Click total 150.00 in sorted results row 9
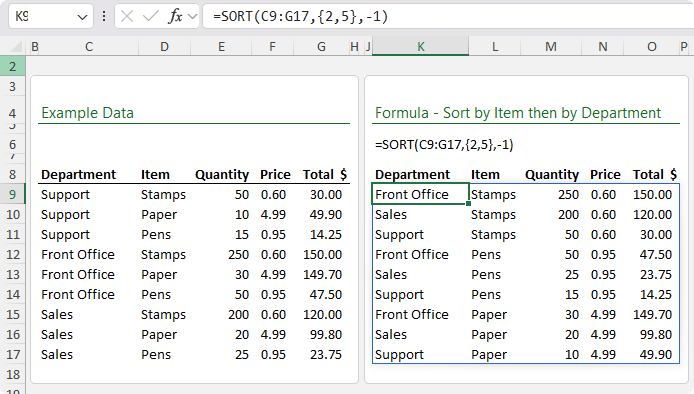Image resolution: width=694 pixels, height=394 pixels. pyautogui.click(x=652, y=194)
